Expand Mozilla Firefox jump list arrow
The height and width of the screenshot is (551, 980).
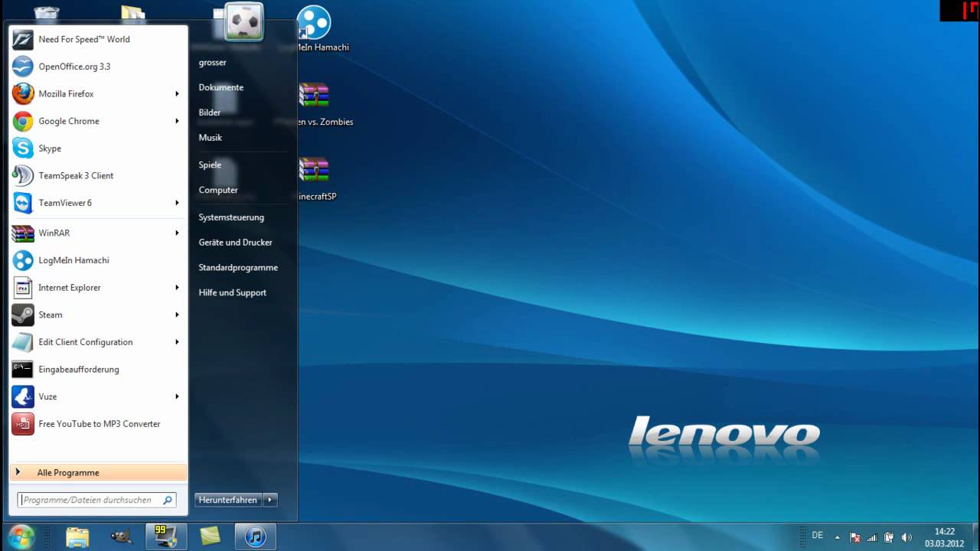pos(177,93)
